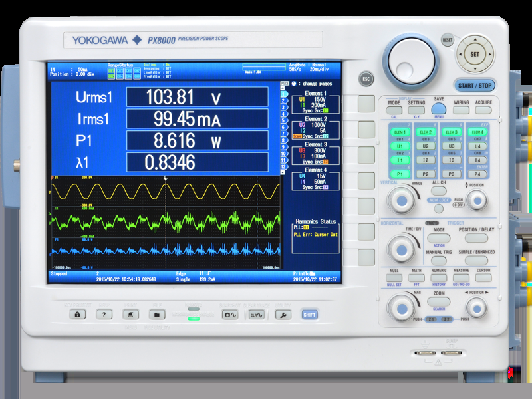532x399 pixels.
Task: Select the Z2 zoom window key
Action: (446, 319)
